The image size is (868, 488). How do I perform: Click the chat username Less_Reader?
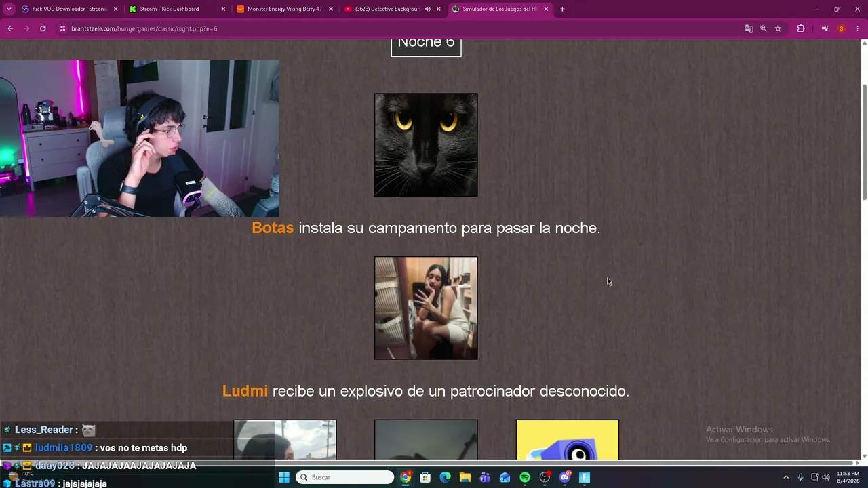coord(44,430)
